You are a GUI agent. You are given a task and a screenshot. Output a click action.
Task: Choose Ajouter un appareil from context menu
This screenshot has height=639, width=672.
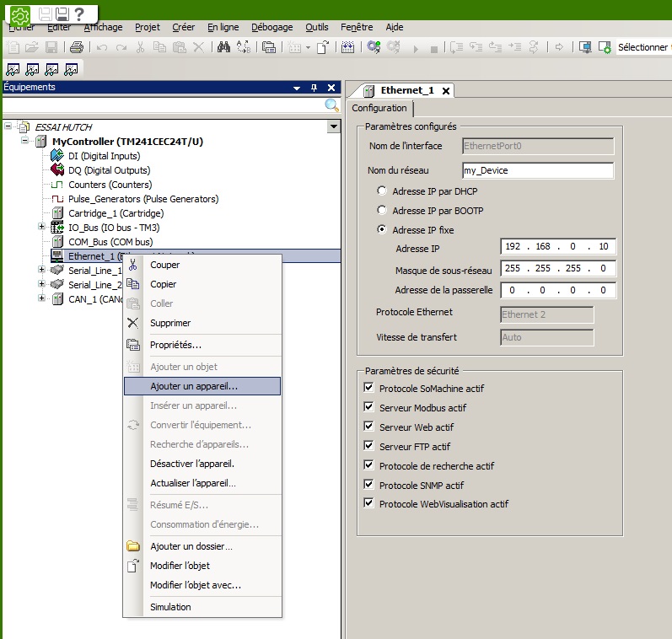(194, 386)
